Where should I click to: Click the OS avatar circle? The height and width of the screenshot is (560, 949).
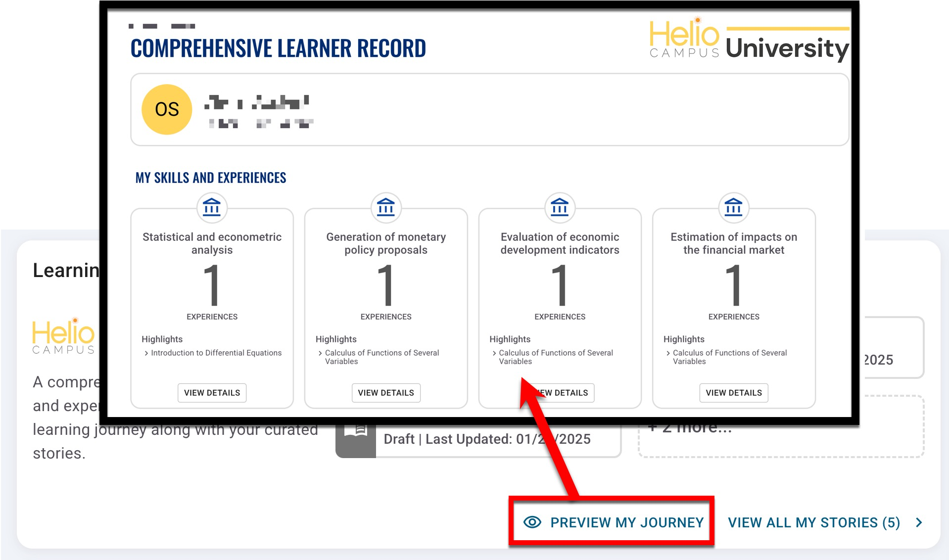click(x=167, y=109)
